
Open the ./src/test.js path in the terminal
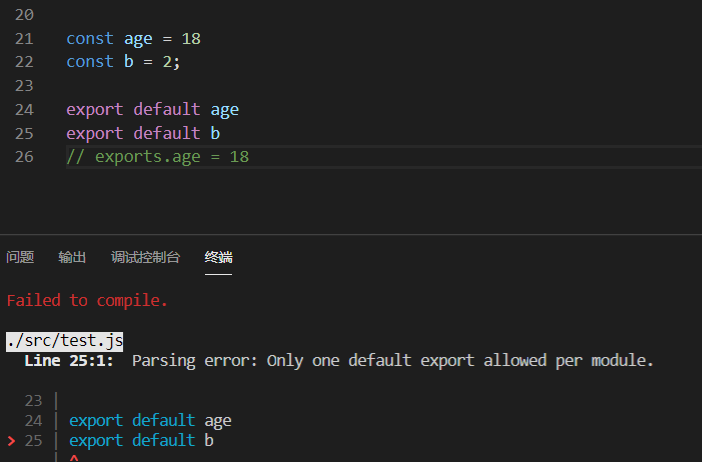pos(64,341)
